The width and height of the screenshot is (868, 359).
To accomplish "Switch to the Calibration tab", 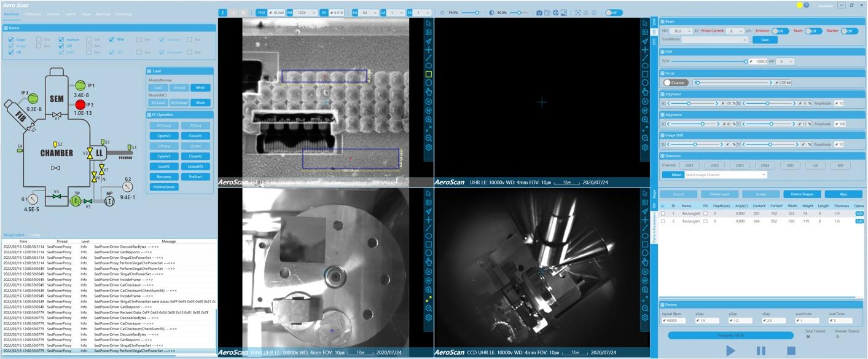I will (x=33, y=14).
